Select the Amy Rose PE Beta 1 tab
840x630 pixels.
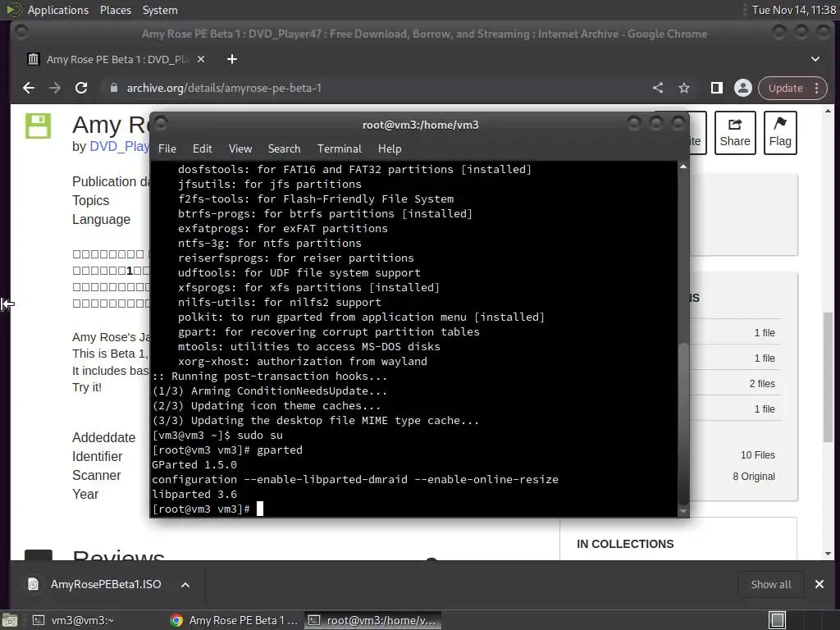coord(116,59)
